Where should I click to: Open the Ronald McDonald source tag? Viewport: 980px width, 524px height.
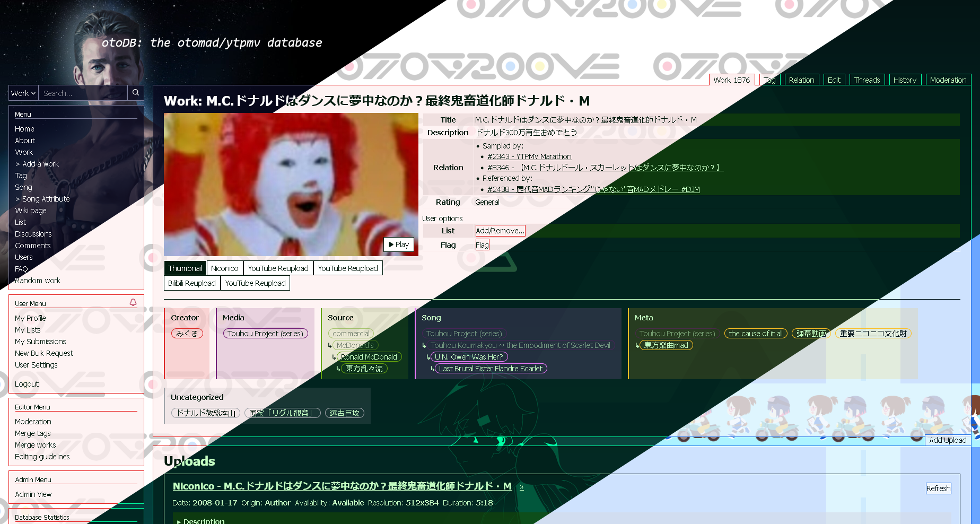pyautogui.click(x=369, y=357)
